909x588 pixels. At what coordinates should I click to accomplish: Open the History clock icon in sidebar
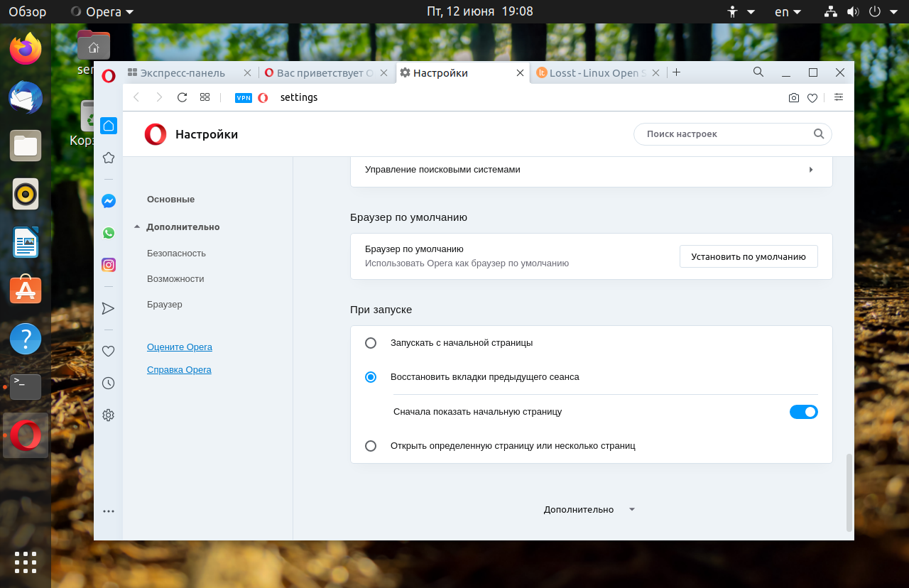pos(109,383)
